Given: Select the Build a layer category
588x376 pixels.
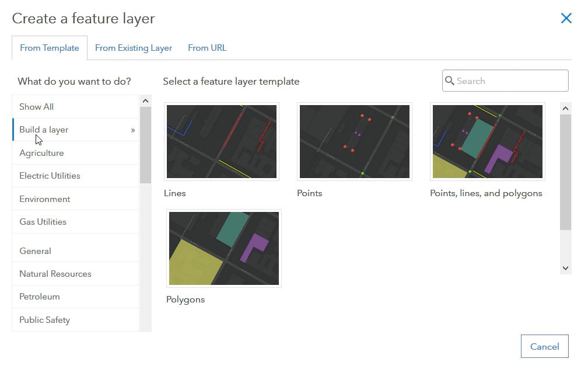Looking at the screenshot, I should (x=76, y=130).
